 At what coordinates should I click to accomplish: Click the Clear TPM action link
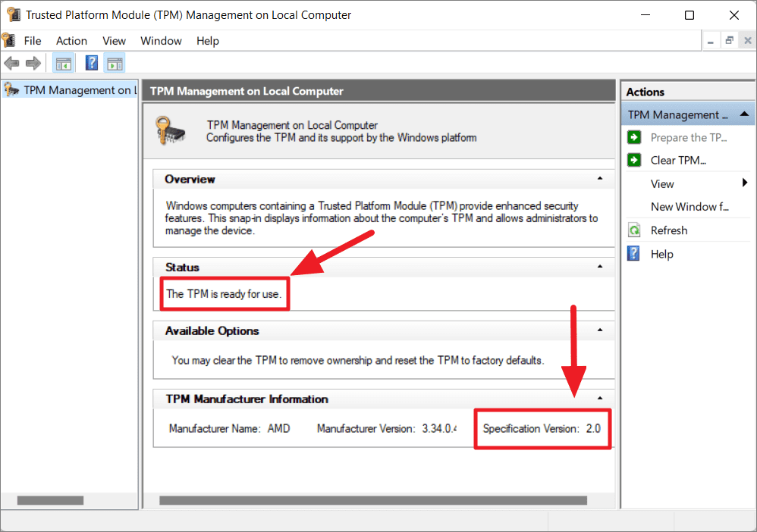click(674, 160)
